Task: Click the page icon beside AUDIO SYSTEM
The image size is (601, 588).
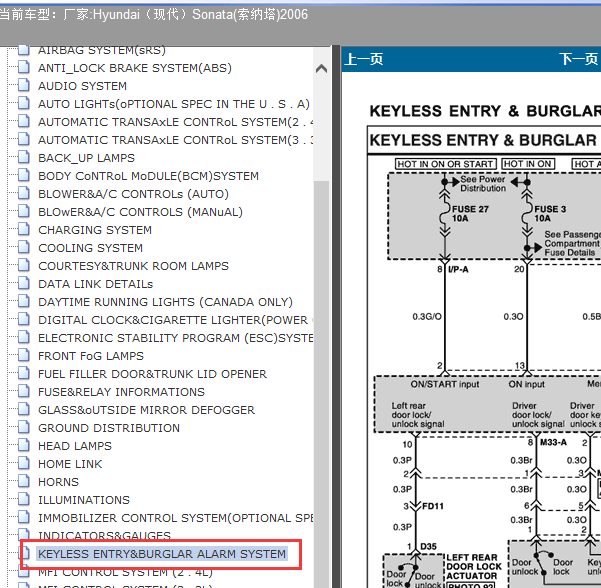Action: coord(24,85)
